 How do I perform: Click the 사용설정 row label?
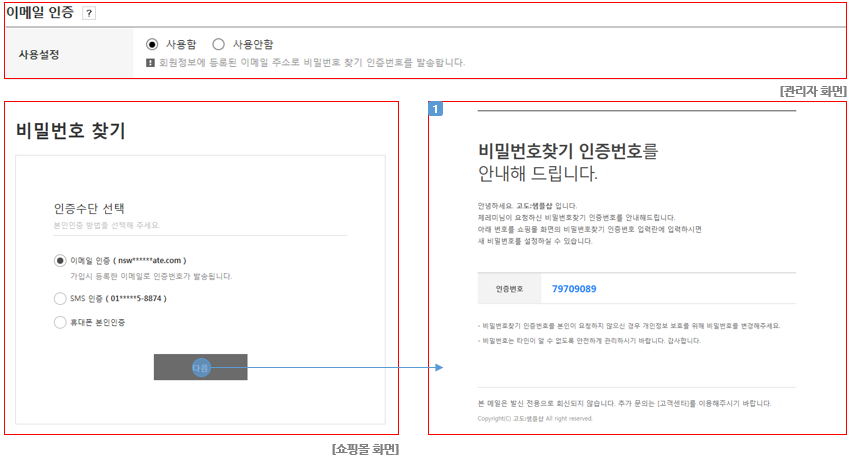[x=39, y=55]
